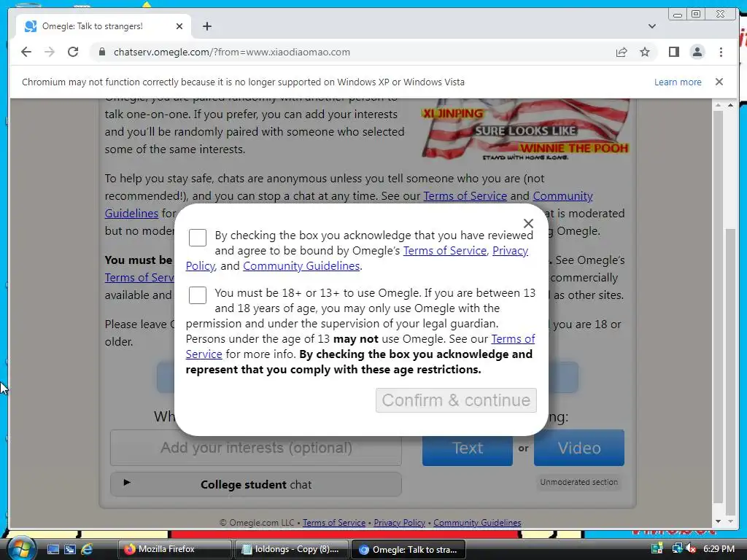This screenshot has width=747, height=560.
Task: Open Terms of Service link in dialog's first paragraph
Action: [x=444, y=251]
